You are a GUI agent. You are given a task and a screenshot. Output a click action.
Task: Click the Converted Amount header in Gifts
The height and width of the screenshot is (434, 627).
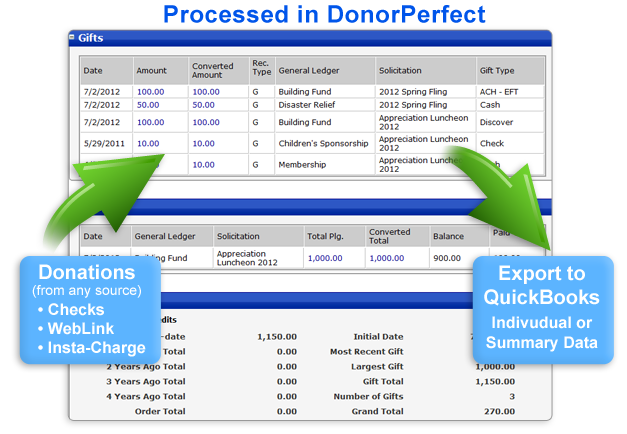coord(219,70)
